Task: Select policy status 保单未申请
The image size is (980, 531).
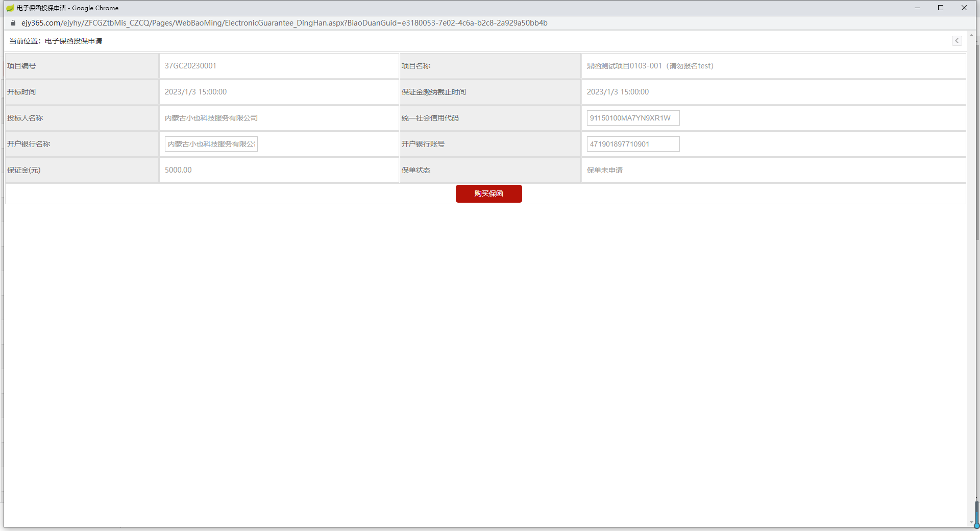Action: click(x=604, y=170)
